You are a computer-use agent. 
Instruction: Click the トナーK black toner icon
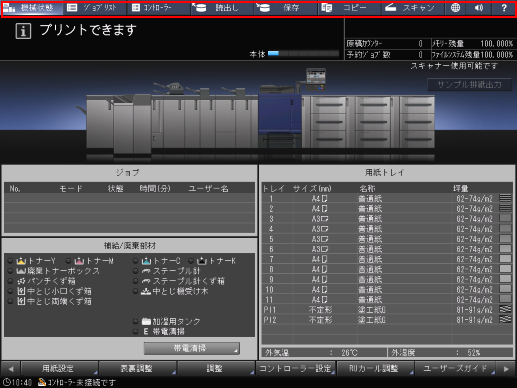pyautogui.click(x=202, y=261)
